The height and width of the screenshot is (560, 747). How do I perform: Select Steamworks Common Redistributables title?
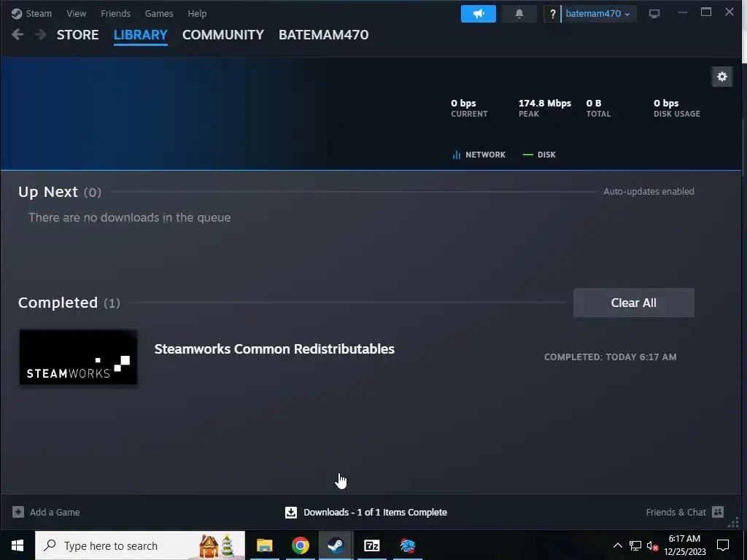[274, 349]
